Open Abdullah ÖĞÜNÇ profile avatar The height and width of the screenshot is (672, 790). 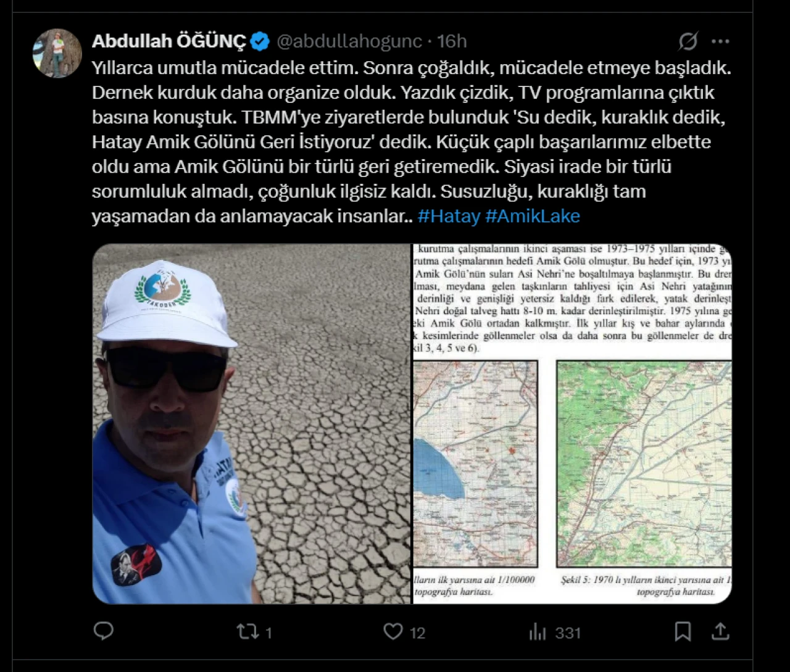pos(57,53)
